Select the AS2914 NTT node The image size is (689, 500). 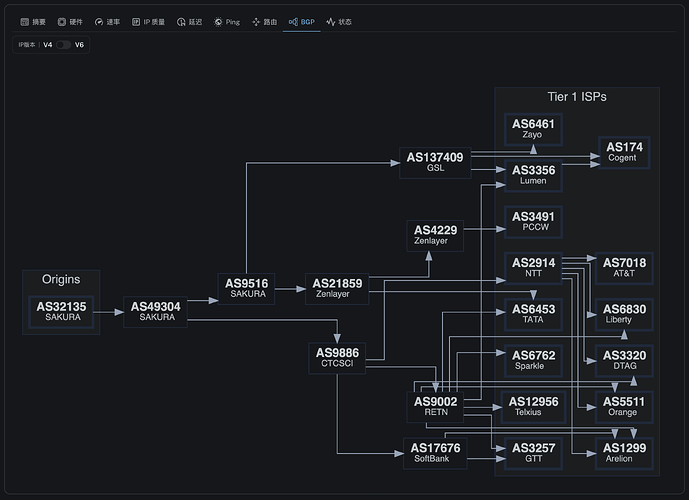click(533, 268)
